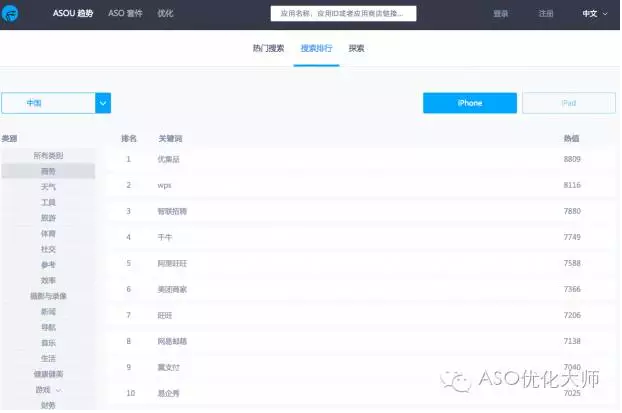The image size is (622, 413).
Task: Click the 关键词 column header
Action: coord(170,138)
